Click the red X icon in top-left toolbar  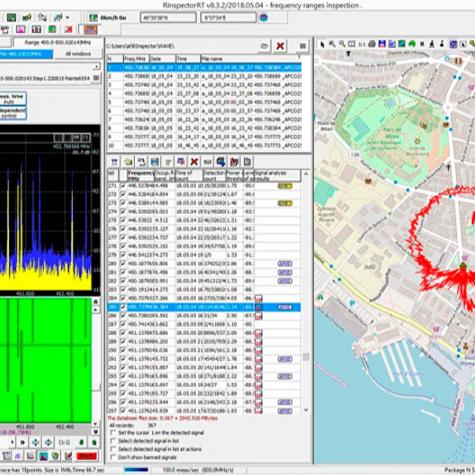coord(69,29)
